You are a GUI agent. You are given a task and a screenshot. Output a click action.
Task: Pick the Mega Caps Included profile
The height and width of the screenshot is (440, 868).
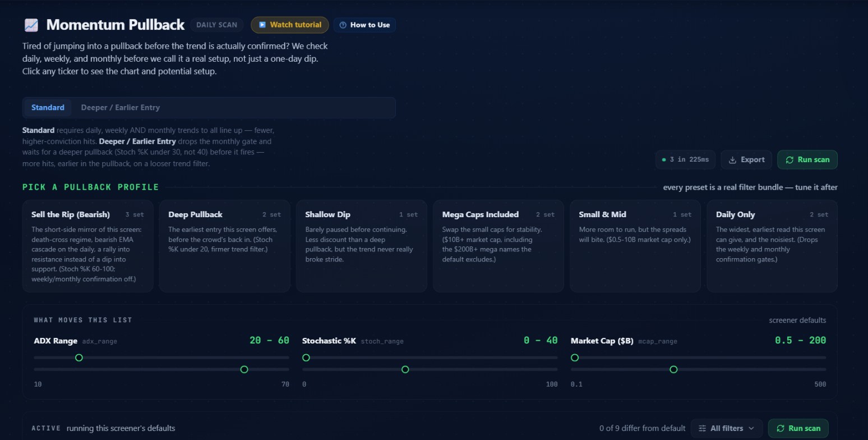[x=498, y=246]
